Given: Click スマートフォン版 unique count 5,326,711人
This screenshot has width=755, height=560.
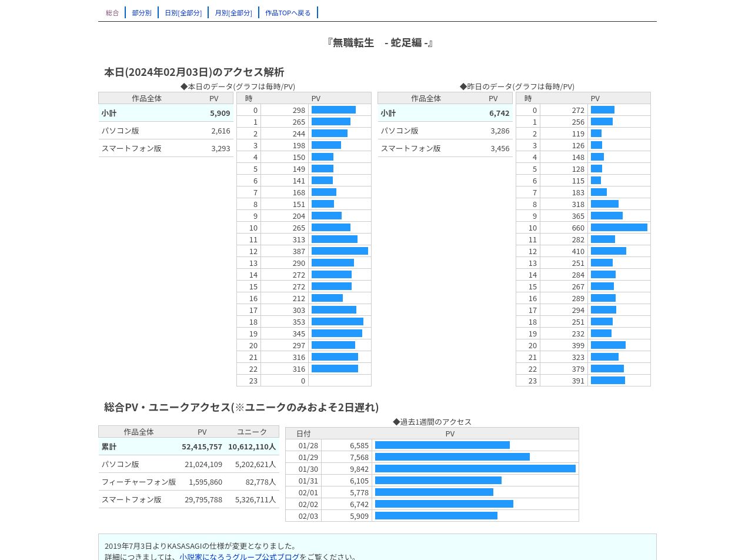Looking at the screenshot, I should click(x=255, y=499).
